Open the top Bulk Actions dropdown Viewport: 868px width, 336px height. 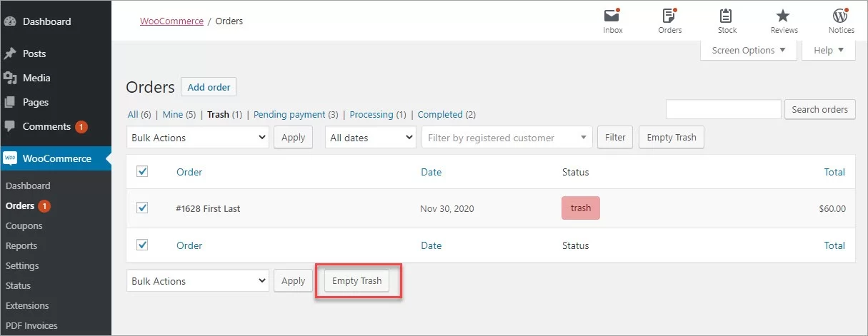[198, 138]
